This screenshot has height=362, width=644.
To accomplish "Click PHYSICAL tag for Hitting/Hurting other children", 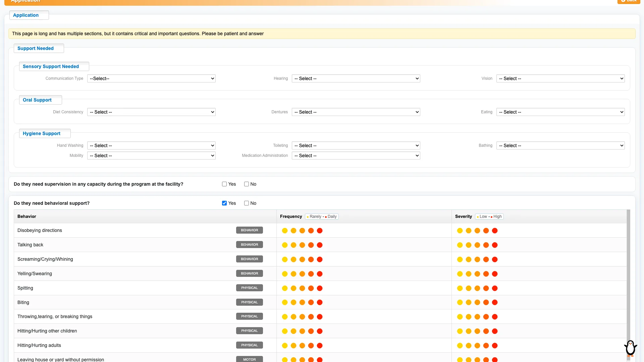I will (250, 331).
